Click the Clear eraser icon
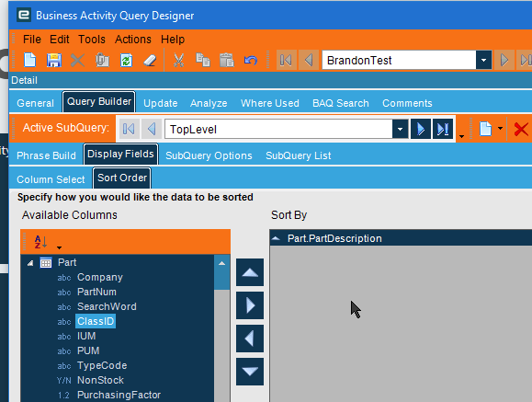532x402 pixels. pos(150,61)
